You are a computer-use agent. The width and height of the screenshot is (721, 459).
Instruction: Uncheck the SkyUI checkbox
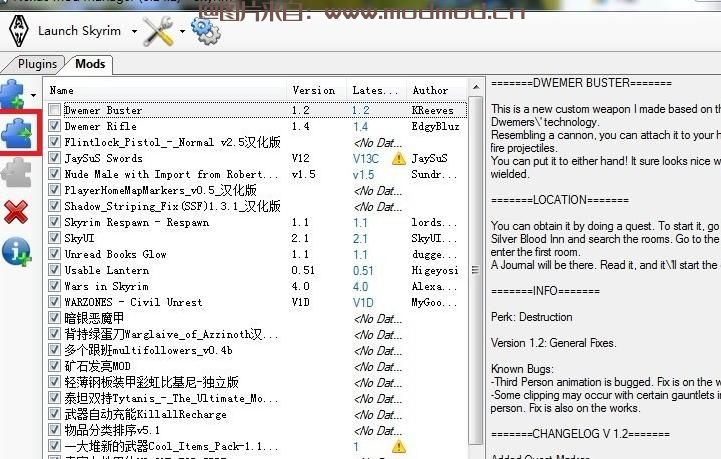click(54, 238)
